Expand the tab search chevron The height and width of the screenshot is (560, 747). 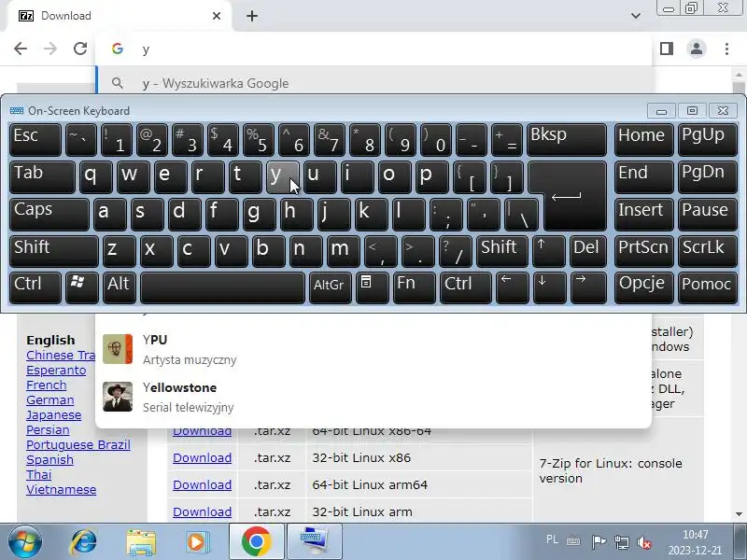pos(636,16)
